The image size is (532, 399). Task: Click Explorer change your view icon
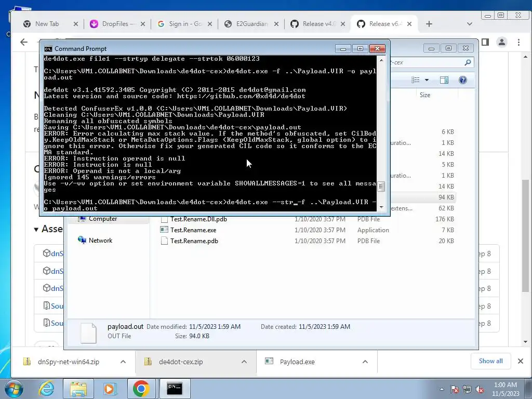coord(415,80)
